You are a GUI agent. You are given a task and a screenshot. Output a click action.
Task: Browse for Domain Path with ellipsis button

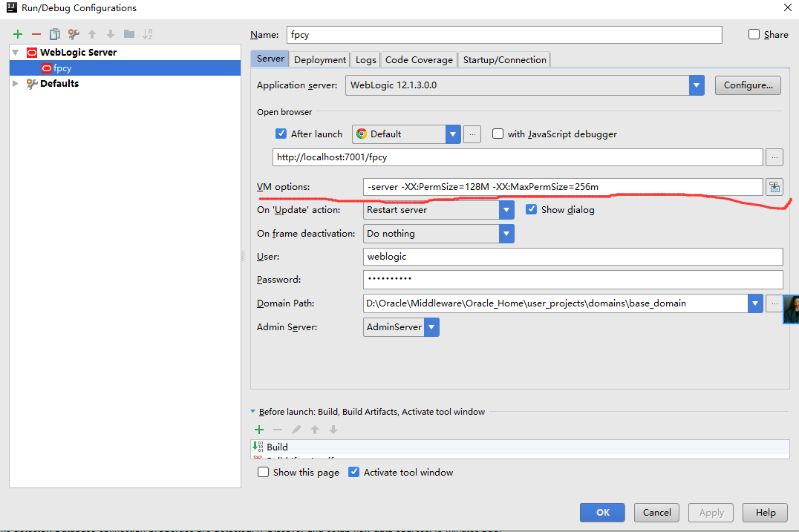point(774,303)
